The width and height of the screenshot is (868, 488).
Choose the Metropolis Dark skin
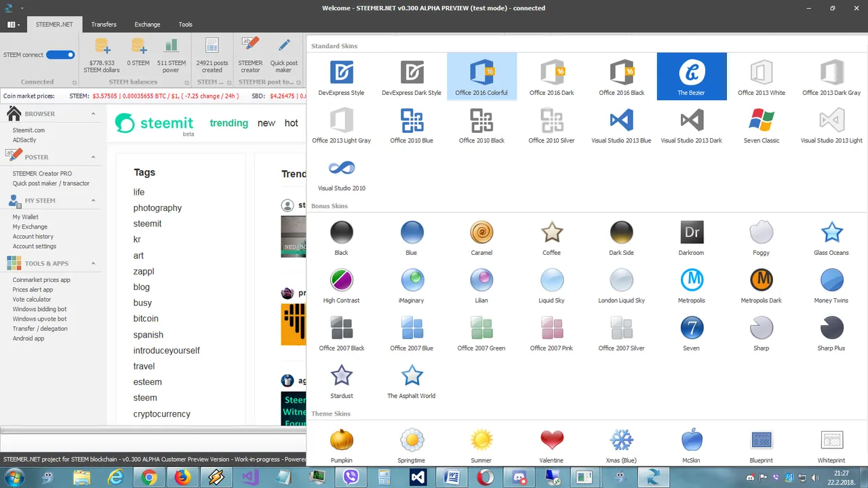point(762,285)
